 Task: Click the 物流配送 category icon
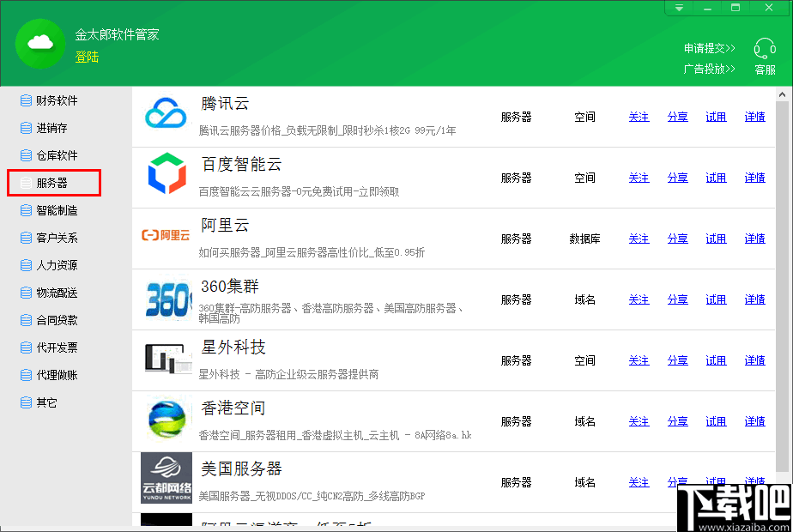tap(27, 293)
